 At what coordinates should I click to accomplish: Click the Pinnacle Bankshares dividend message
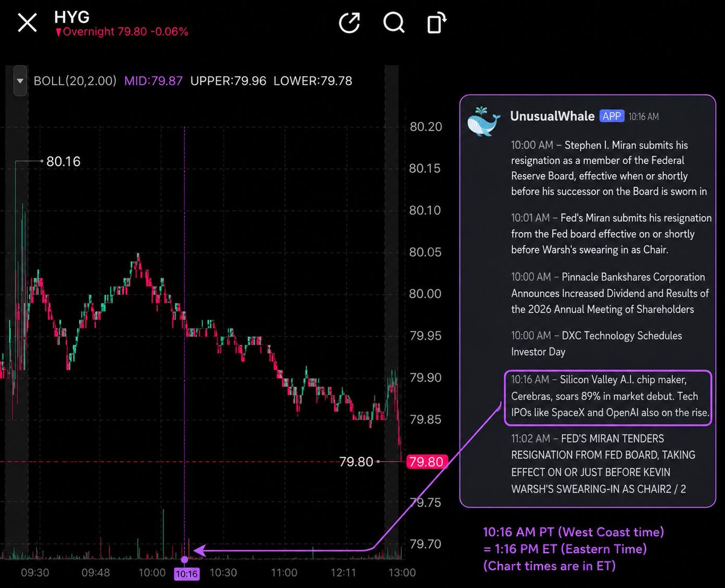click(610, 293)
